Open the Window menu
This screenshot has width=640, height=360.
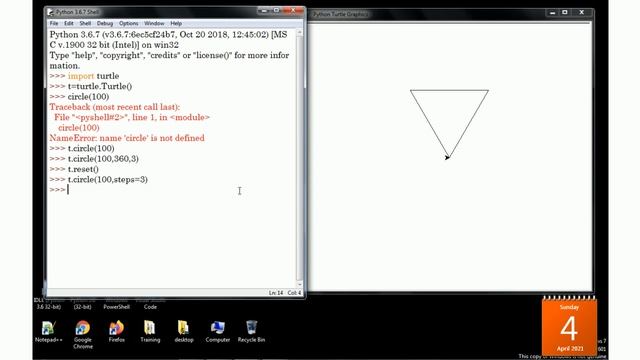154,24
